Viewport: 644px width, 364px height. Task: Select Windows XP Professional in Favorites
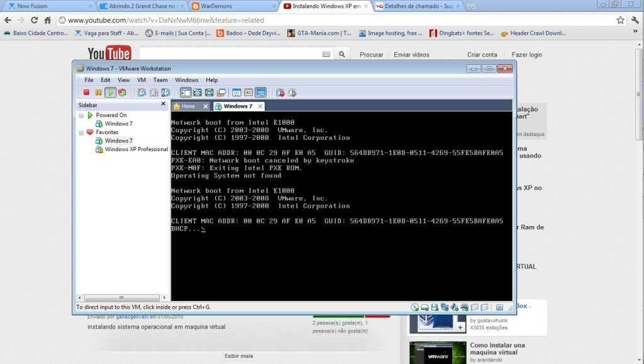(136, 150)
